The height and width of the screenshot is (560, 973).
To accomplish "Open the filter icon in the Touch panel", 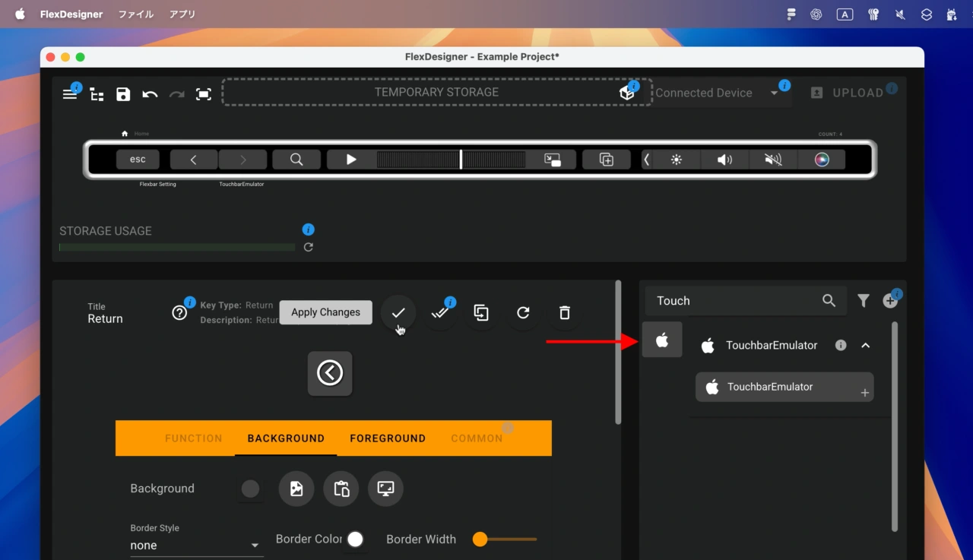I will pos(863,300).
